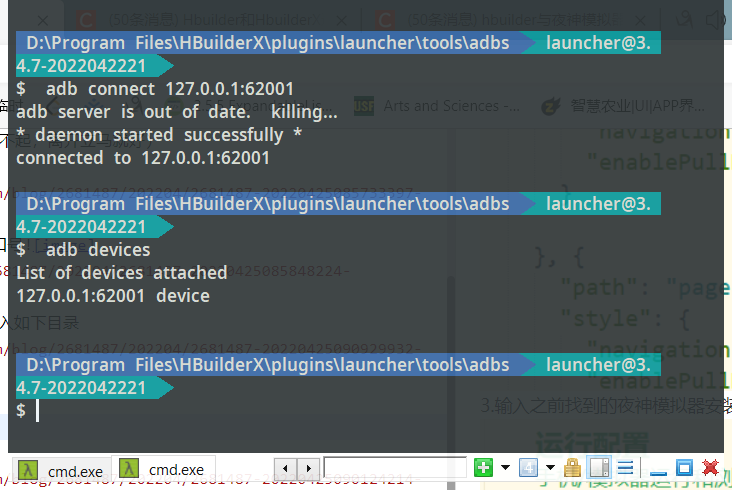
Task: Open the hamburger settings menu
Action: tap(625, 468)
